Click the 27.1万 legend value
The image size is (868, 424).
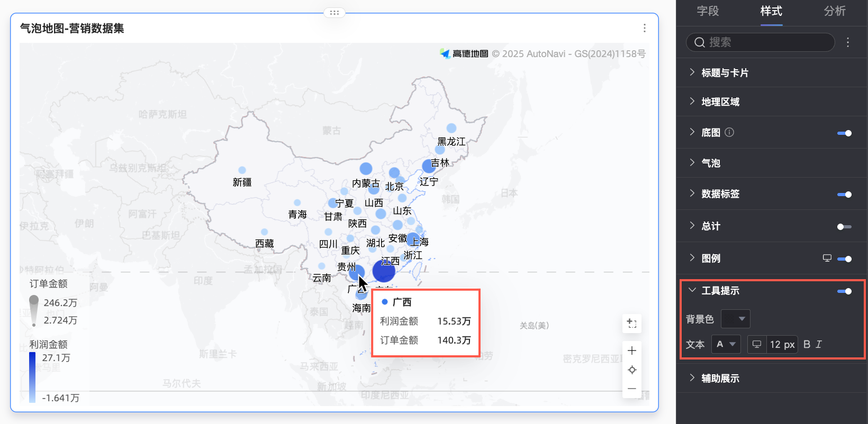coord(56,358)
